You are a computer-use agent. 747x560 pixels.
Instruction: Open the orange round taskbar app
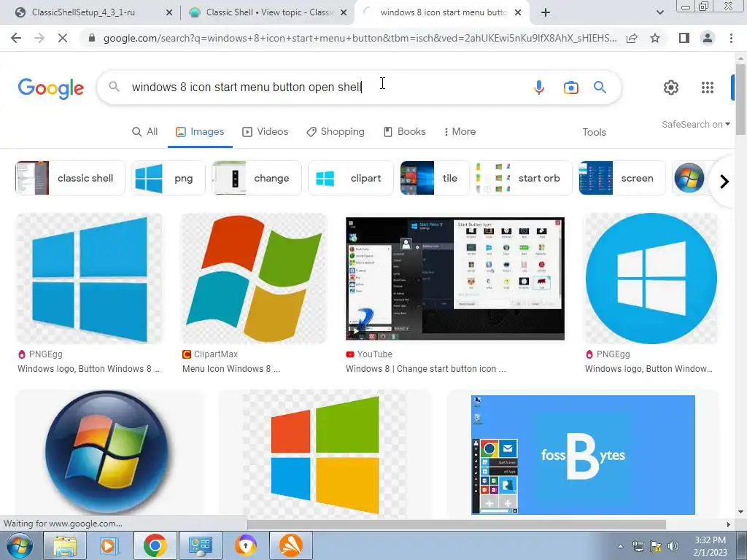pyautogui.click(x=290, y=545)
